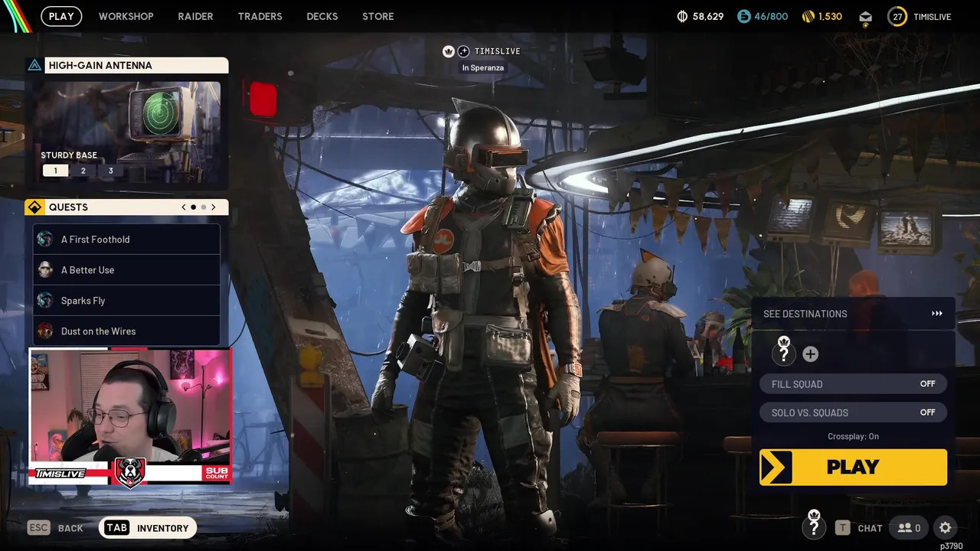Click Sparks Fly quest giver portrait

[x=45, y=300]
